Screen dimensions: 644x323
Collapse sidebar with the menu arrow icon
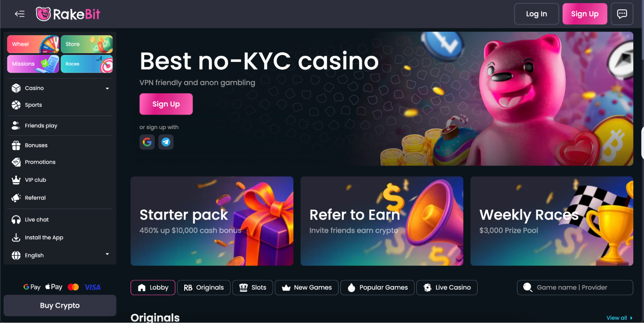[x=20, y=14]
